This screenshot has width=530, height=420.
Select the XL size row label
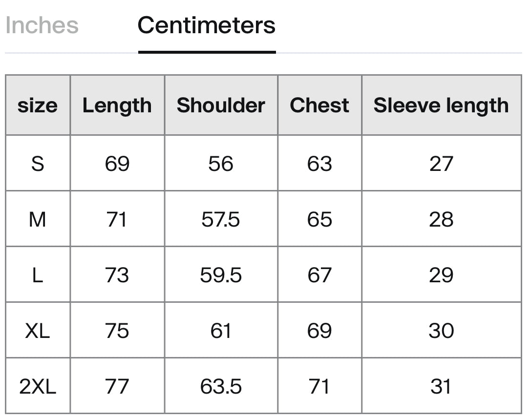click(x=38, y=331)
